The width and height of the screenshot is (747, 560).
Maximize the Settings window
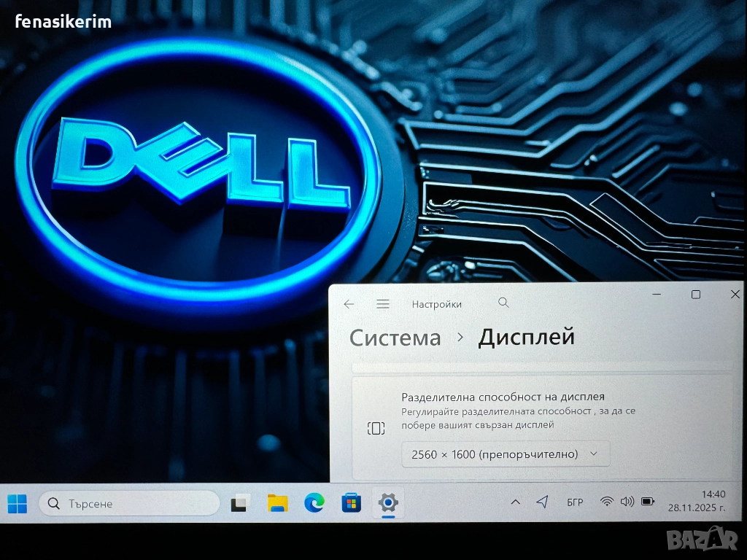(696, 295)
